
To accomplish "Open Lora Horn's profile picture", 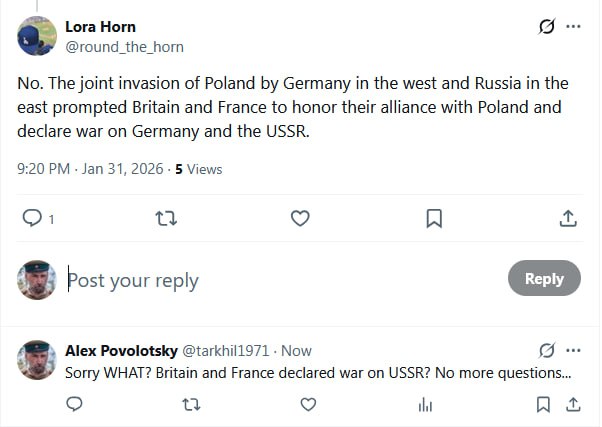I will tap(36, 36).
